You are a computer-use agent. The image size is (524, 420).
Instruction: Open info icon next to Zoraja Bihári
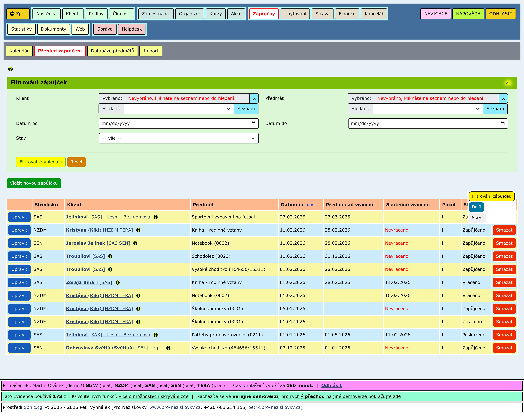click(x=118, y=283)
